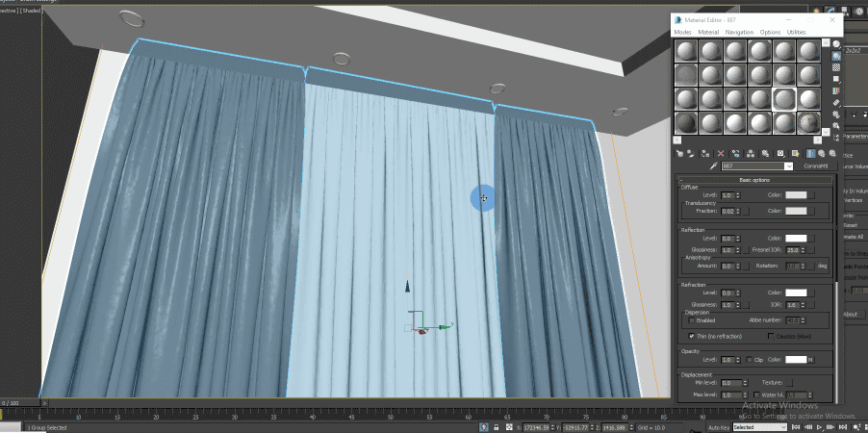Adjust Reflection Glossiness spinner
The image size is (868, 433).
(738, 250)
